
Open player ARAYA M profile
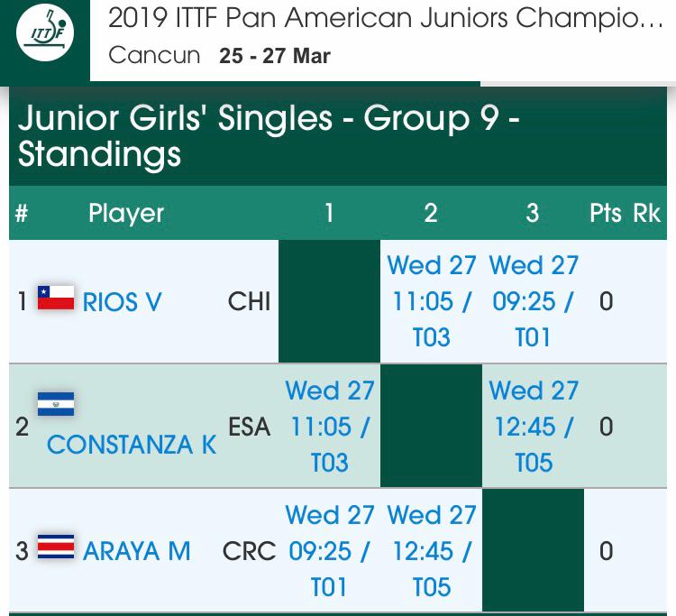[x=137, y=550]
